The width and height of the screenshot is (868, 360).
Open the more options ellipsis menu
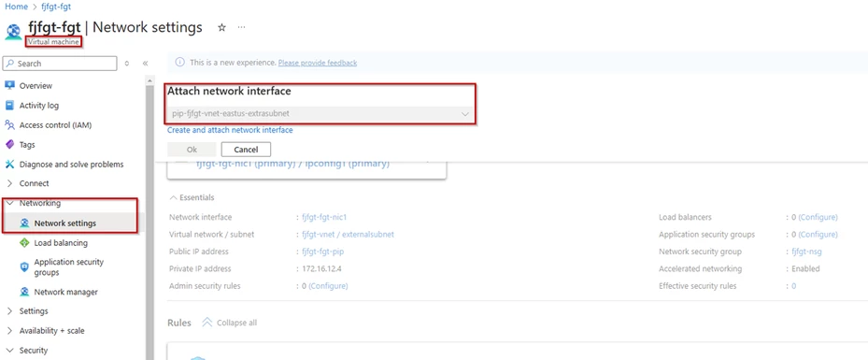click(241, 27)
